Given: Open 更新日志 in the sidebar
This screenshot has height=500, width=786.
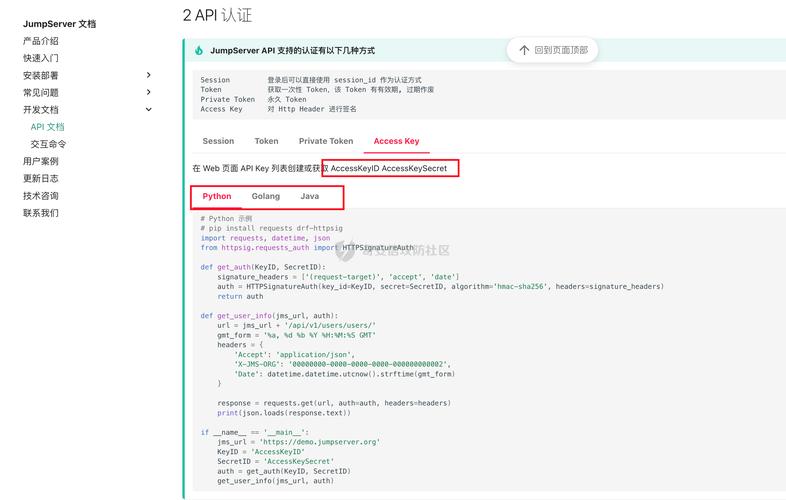Looking at the screenshot, I should pyautogui.click(x=41, y=179).
